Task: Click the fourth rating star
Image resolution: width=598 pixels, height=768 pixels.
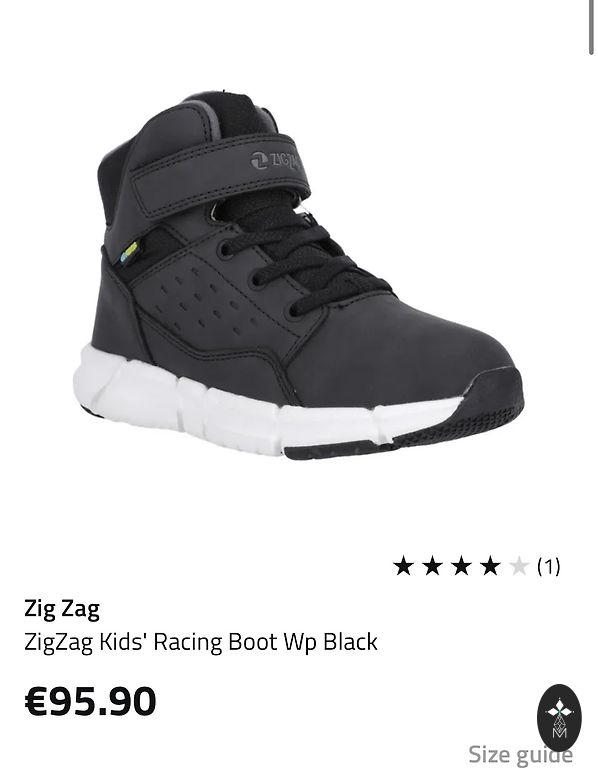Action: point(490,566)
